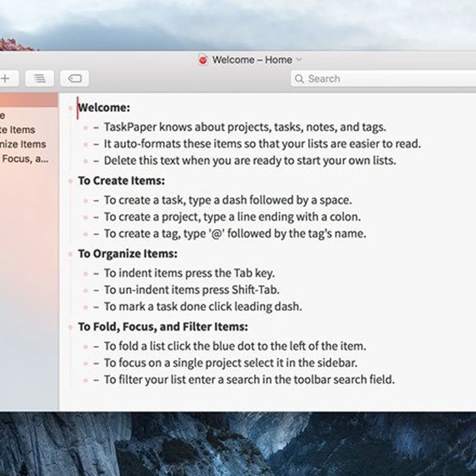The height and width of the screenshot is (476, 476).
Task: Open the Welcome – Home title dropdown chevron
Action: [x=299, y=60]
